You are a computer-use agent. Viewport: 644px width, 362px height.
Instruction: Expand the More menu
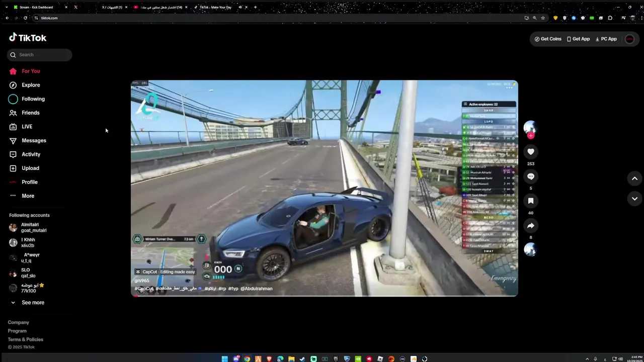[28, 196]
